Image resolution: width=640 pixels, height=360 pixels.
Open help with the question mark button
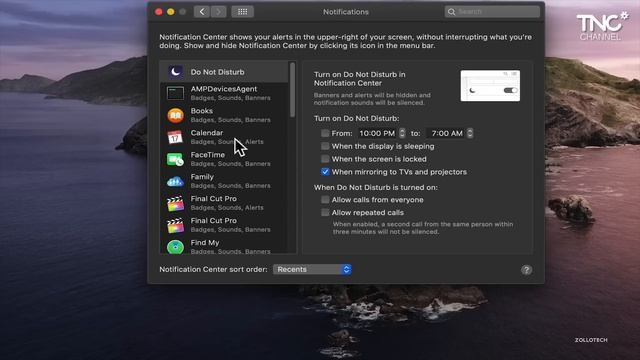(x=527, y=270)
